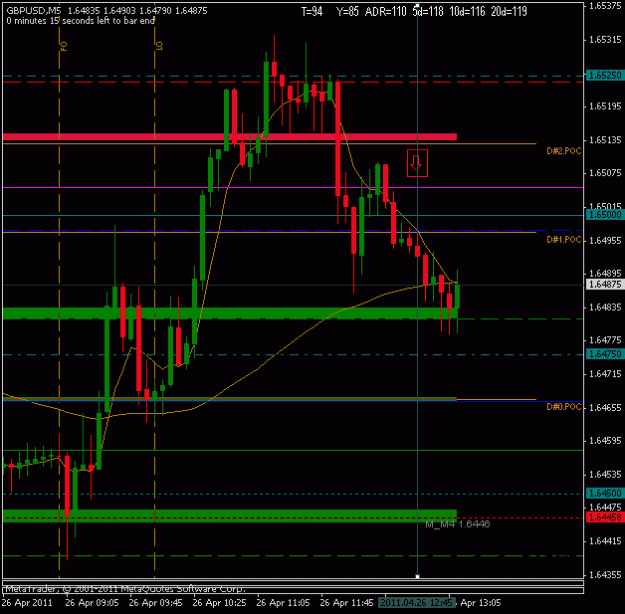Click price scale value 1.65075

(x=605, y=173)
